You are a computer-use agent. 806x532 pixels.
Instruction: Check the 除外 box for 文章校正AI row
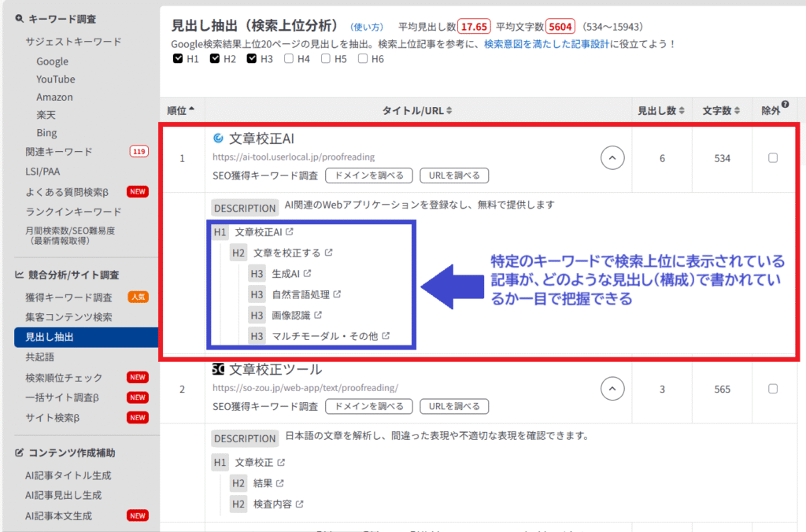click(773, 158)
